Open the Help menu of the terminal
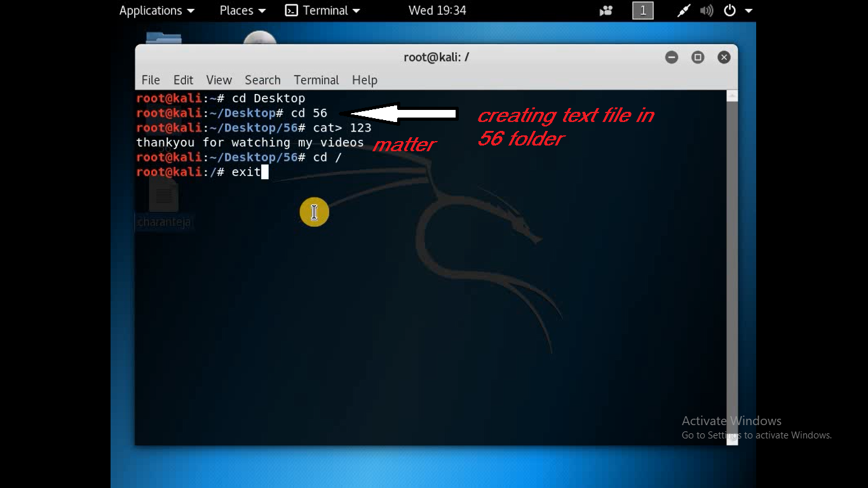868x488 pixels. (364, 80)
